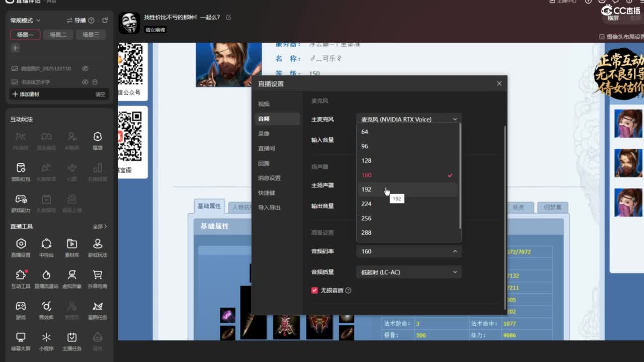Open the 中控台 control console tool

click(46, 247)
